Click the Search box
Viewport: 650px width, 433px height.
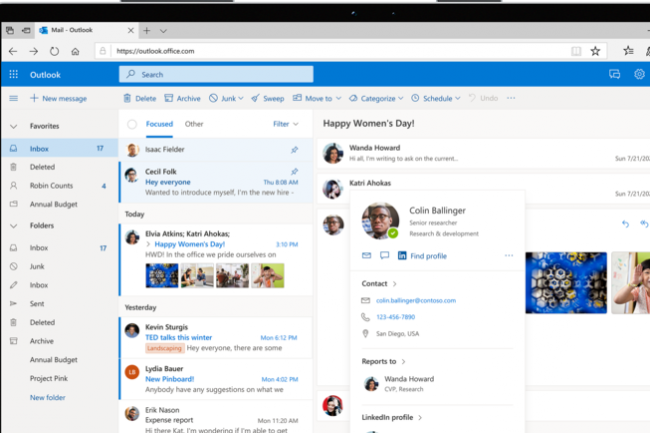tap(216, 74)
